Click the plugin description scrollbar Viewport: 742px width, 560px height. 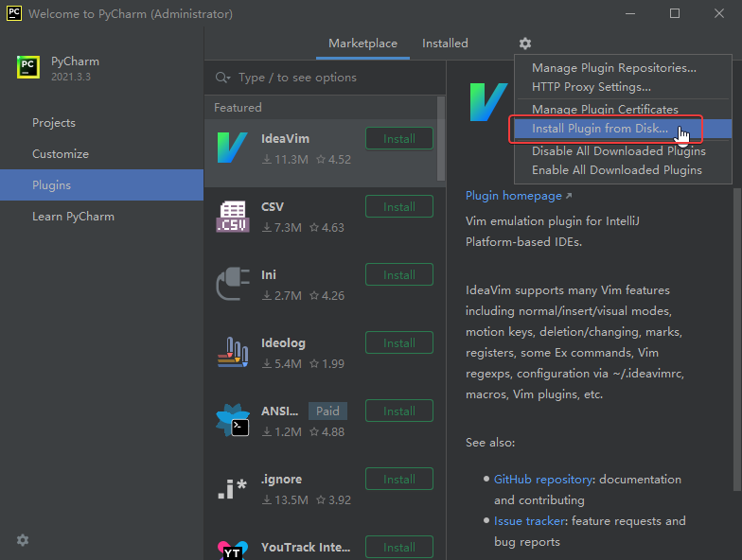pyautogui.click(x=736, y=340)
